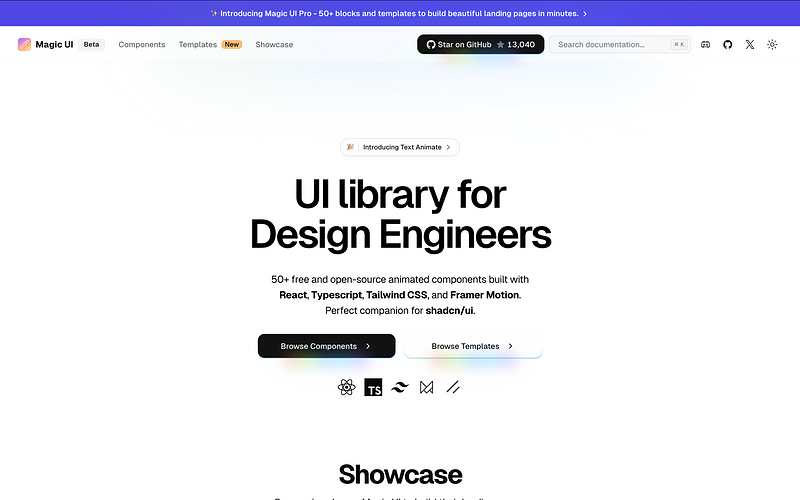Open the X (Twitter) icon in header
Screen dimensions: 800x500
click(x=749, y=44)
